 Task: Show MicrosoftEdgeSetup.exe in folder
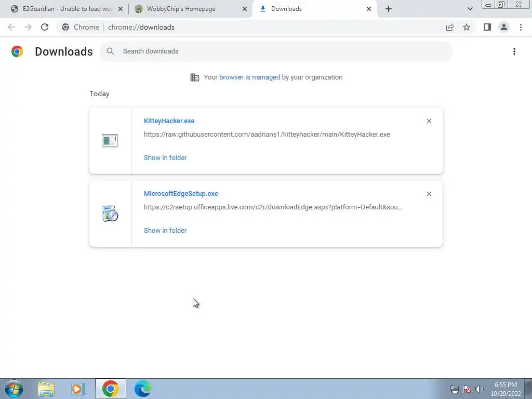tap(165, 230)
